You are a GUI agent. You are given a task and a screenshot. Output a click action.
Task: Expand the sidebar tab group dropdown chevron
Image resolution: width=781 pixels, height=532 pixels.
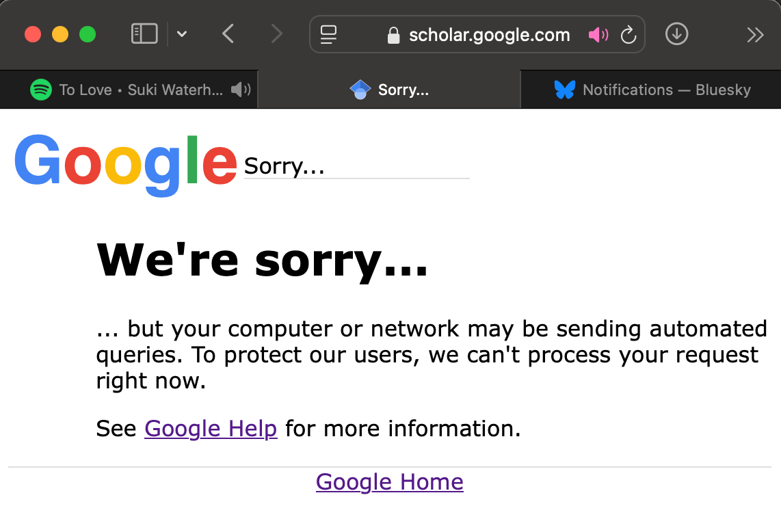[x=182, y=34]
